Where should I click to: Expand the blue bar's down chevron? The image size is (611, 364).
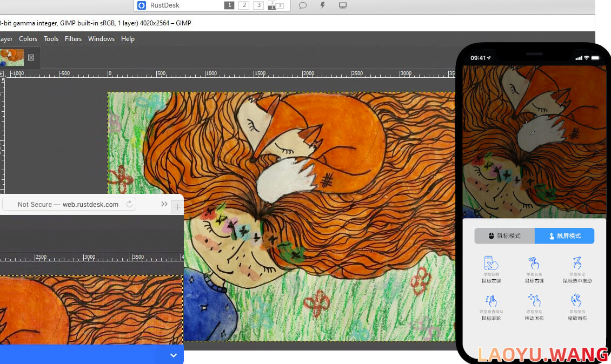[174, 355]
